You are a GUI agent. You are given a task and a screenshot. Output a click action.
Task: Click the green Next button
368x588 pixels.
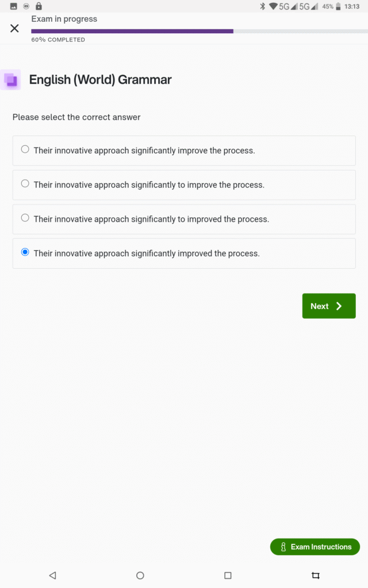[328, 306]
